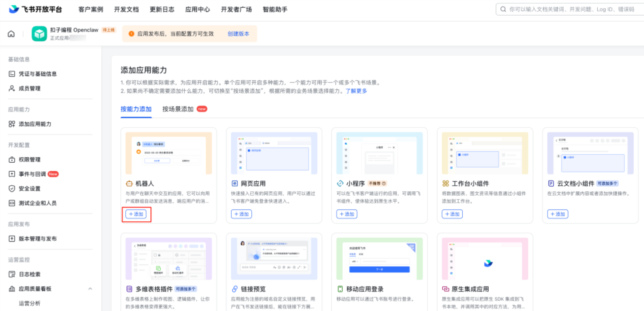This screenshot has height=311, width=644.
Task: Click the 凭证与基础信息 sidebar icon
Action: click(12, 74)
